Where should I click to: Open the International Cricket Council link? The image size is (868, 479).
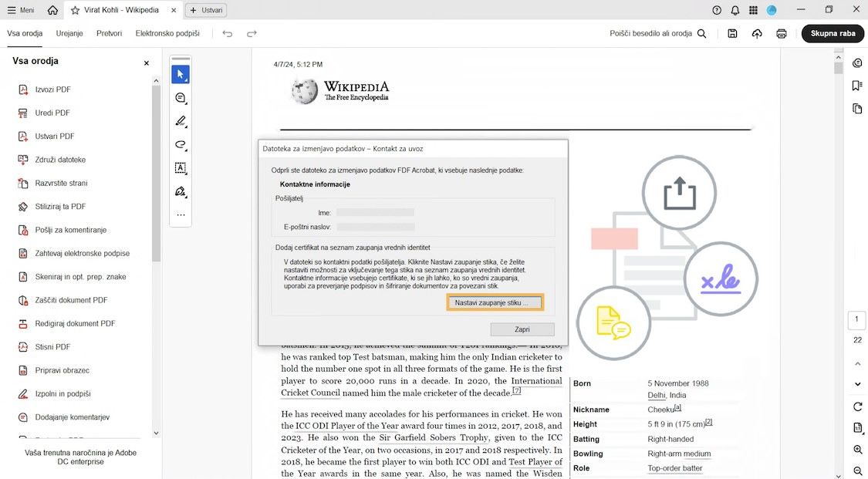422,386
